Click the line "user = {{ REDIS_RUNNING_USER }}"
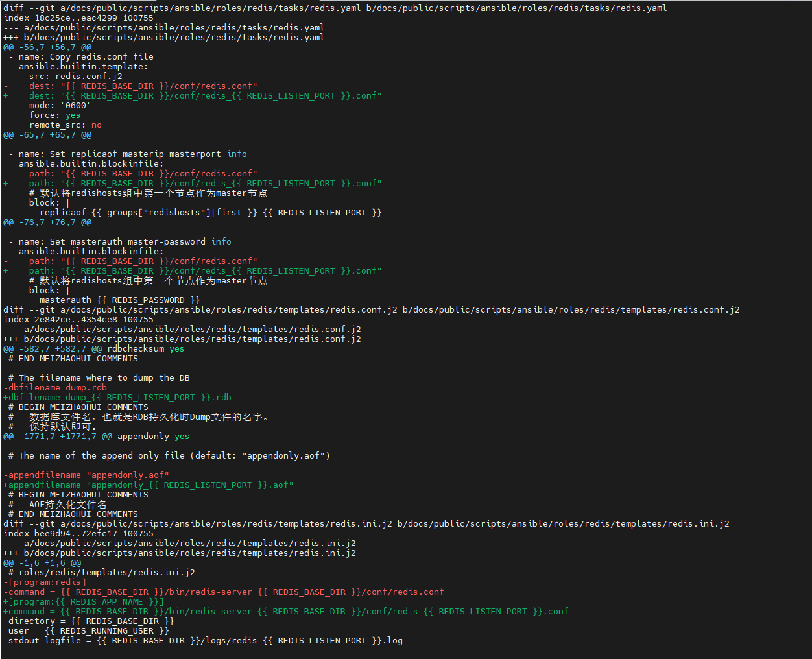The image size is (812, 659). pyautogui.click(x=89, y=630)
